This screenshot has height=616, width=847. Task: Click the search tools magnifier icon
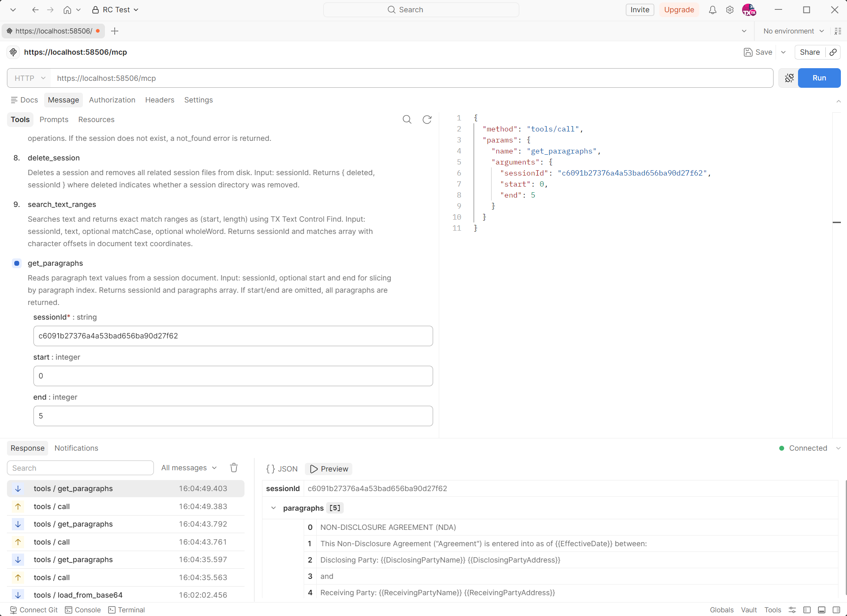[407, 120]
